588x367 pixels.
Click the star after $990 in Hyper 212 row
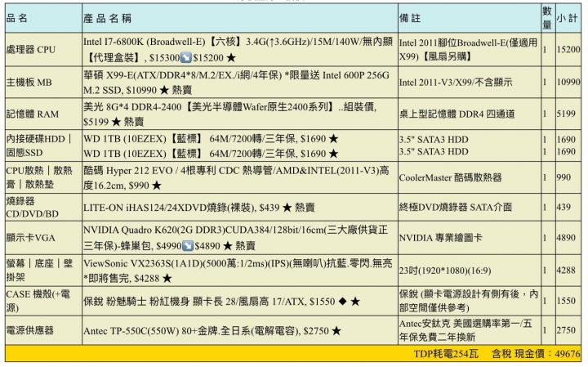coord(157,186)
